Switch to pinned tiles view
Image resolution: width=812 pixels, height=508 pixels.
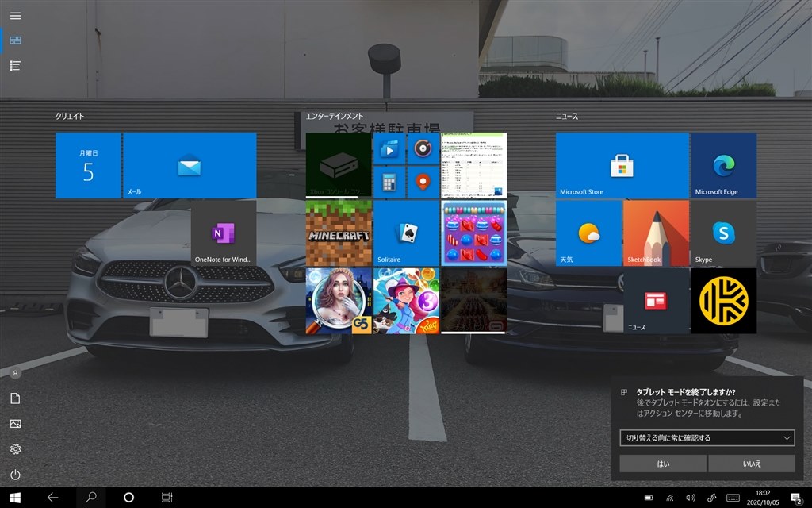[x=15, y=40]
